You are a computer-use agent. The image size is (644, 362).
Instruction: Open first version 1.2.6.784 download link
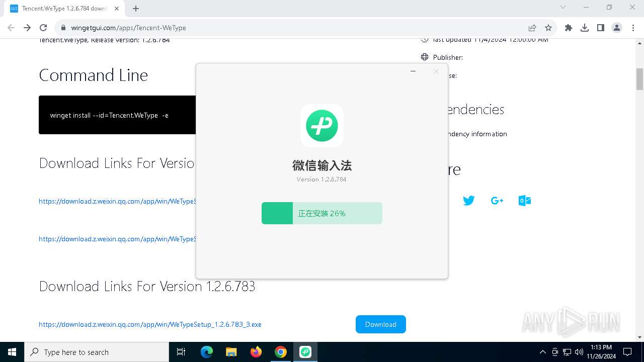point(117,201)
